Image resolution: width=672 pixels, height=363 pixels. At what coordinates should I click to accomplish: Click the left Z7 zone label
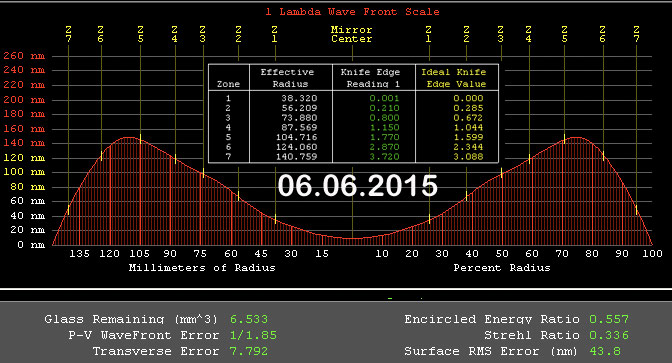[x=69, y=34]
